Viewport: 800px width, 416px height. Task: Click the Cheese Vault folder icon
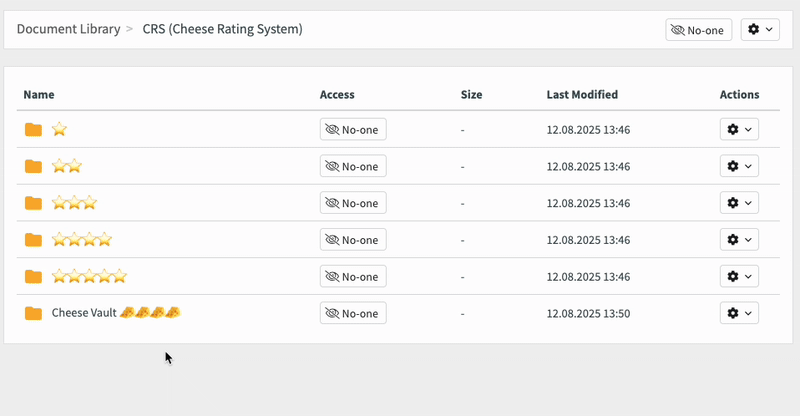tap(34, 313)
